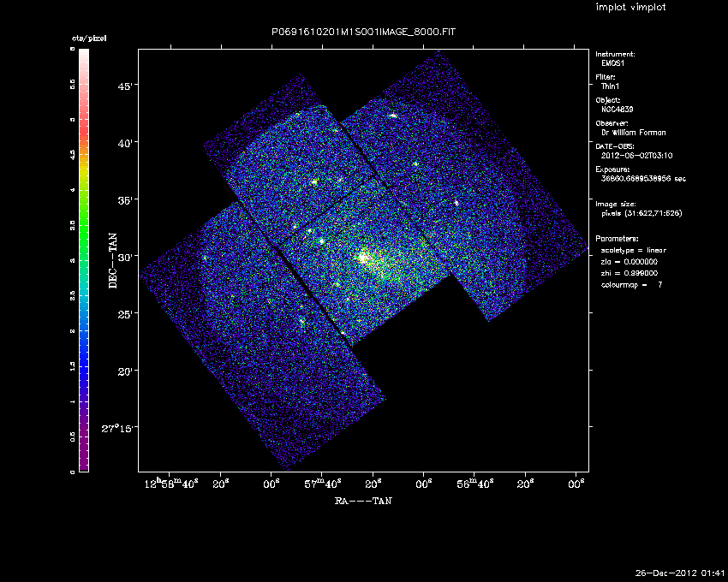Click the 'Instrument:' heading
The height and width of the screenshot is (582, 728).
coord(615,54)
